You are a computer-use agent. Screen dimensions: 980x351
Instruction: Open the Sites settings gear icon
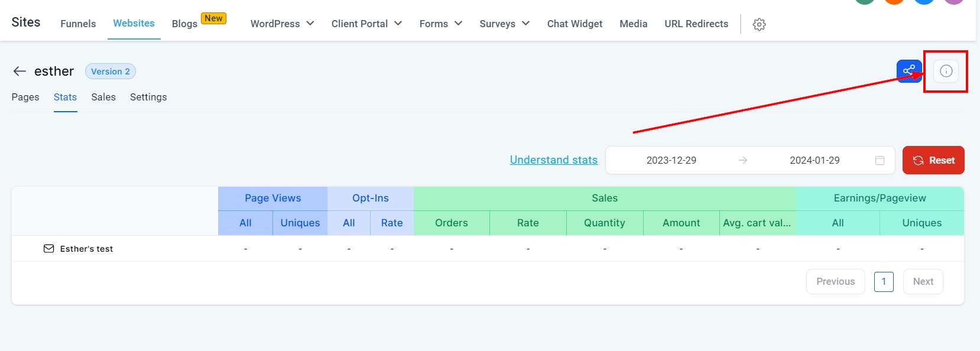(759, 24)
